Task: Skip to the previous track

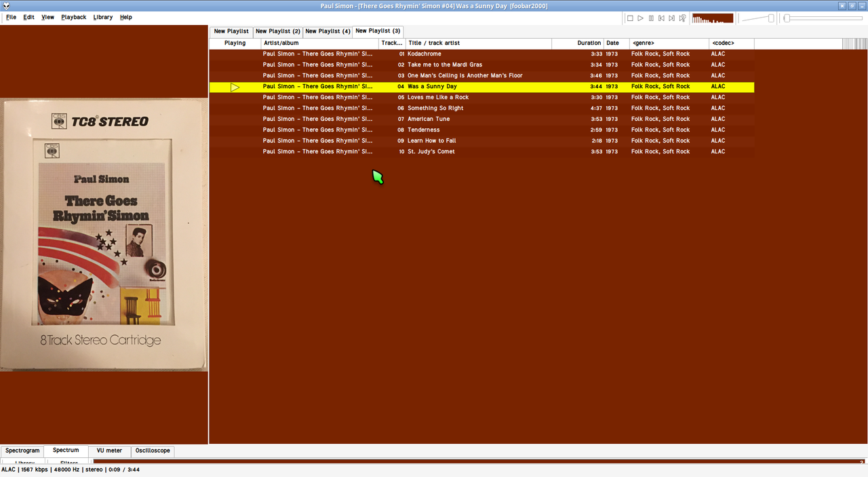Action: (x=661, y=18)
